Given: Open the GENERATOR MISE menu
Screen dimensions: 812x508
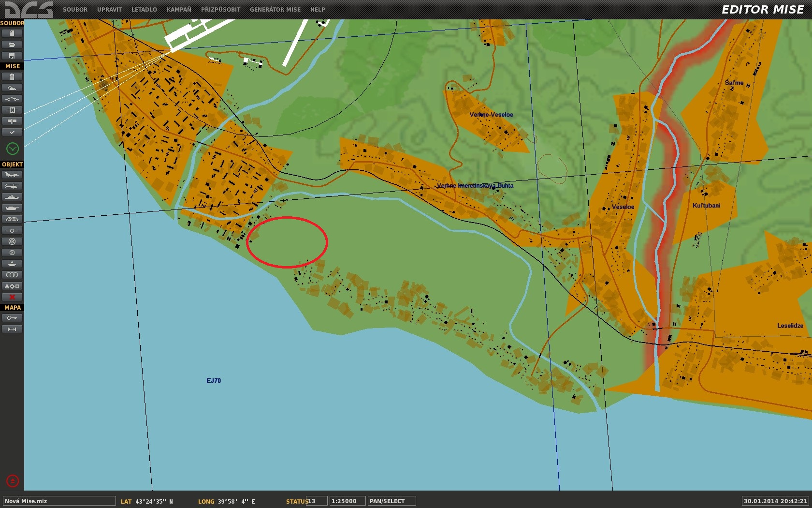Looking at the screenshot, I should (275, 9).
